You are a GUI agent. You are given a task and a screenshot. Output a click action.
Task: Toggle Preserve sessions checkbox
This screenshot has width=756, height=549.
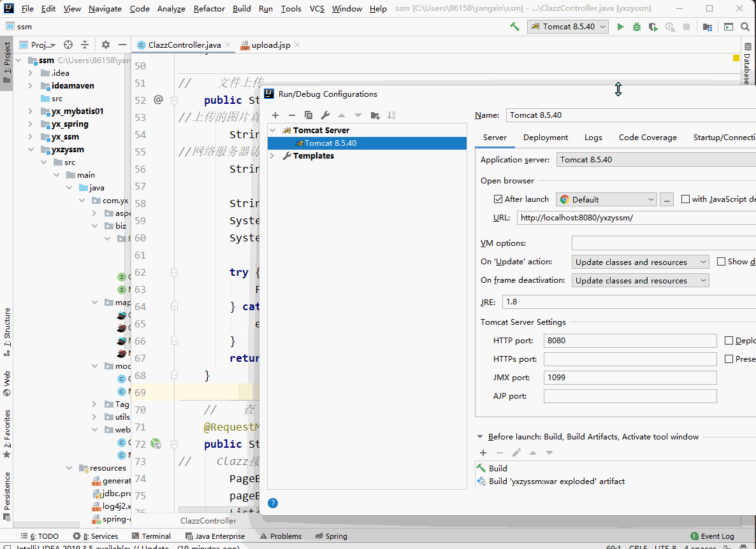point(729,359)
